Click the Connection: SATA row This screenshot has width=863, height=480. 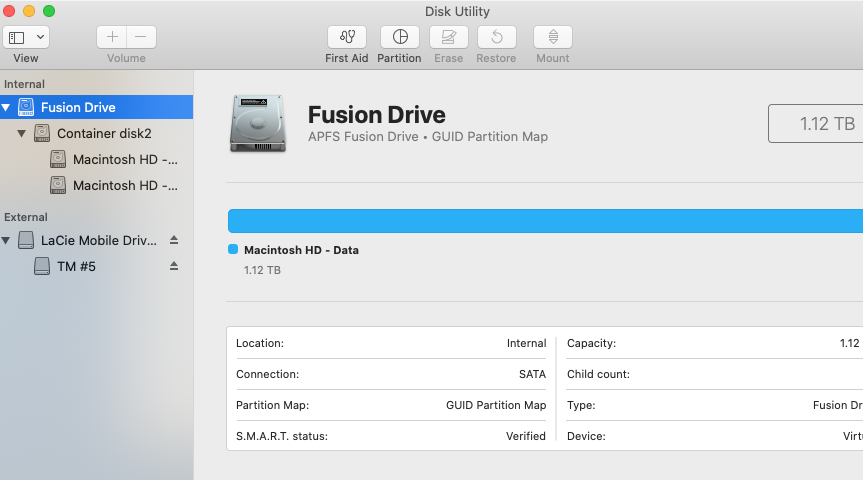pos(391,374)
